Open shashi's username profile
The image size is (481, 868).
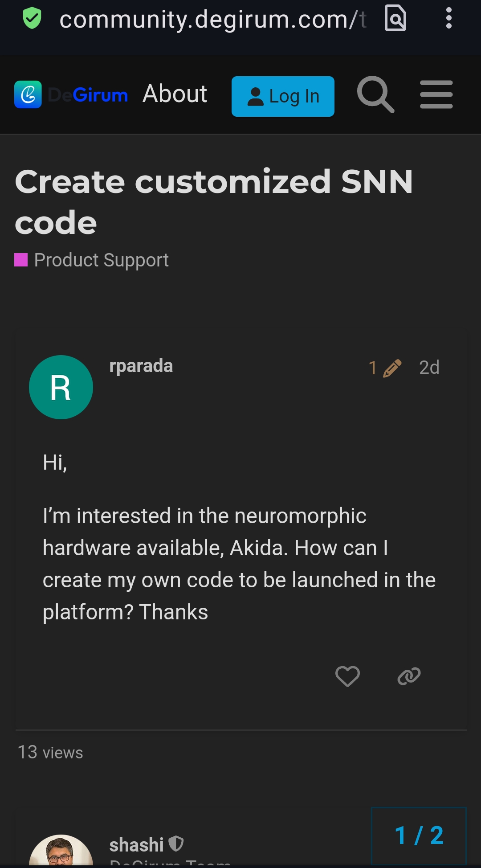(136, 845)
